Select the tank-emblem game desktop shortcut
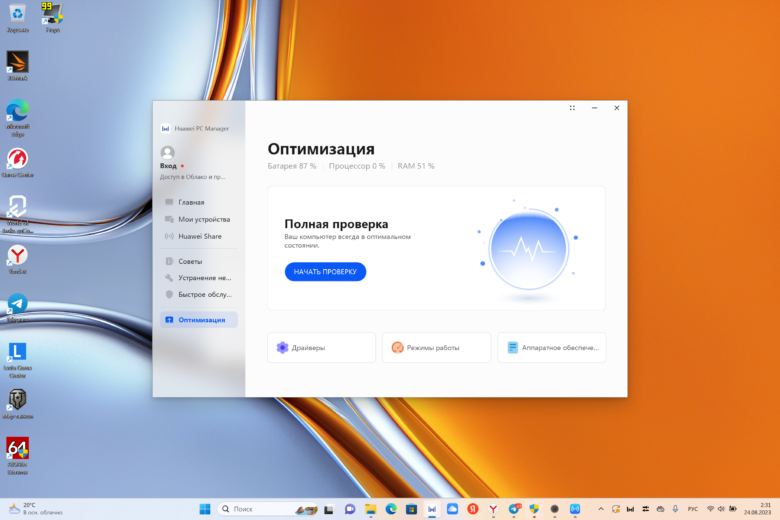The image size is (780, 520). (x=17, y=404)
